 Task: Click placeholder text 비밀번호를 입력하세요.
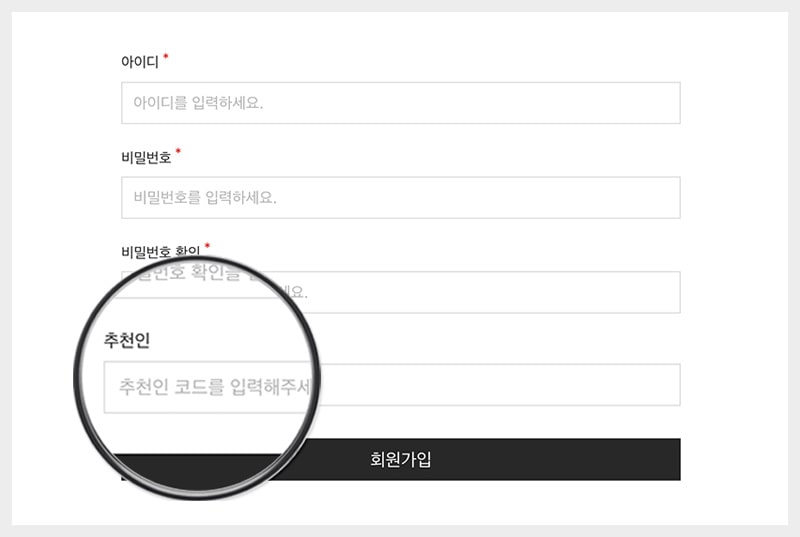pos(205,197)
